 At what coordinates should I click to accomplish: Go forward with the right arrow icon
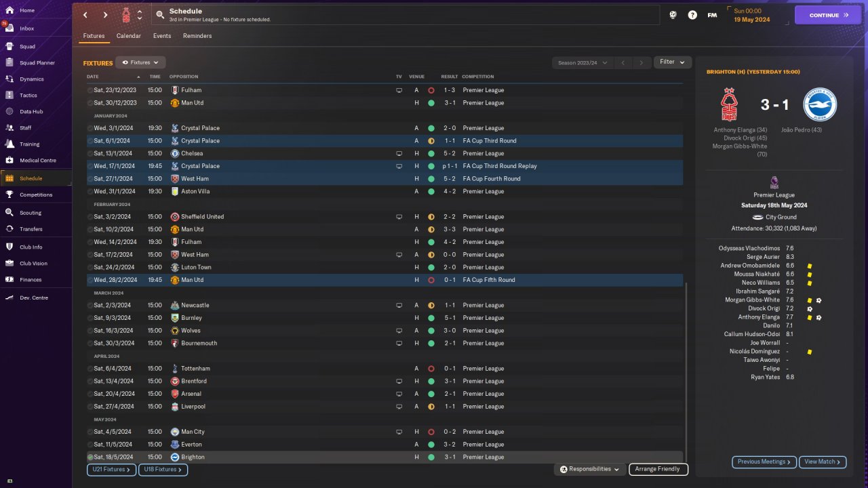pyautogui.click(x=105, y=15)
